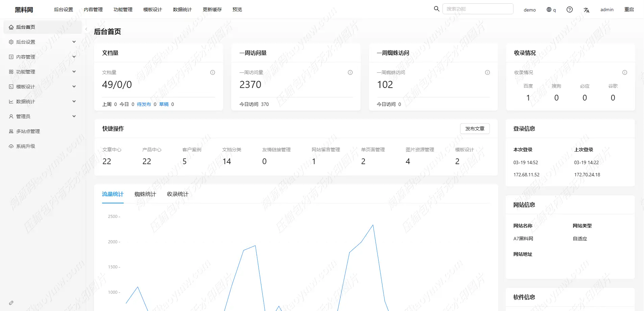
Task: Open 友情链接管理 quick action
Action: click(x=276, y=150)
